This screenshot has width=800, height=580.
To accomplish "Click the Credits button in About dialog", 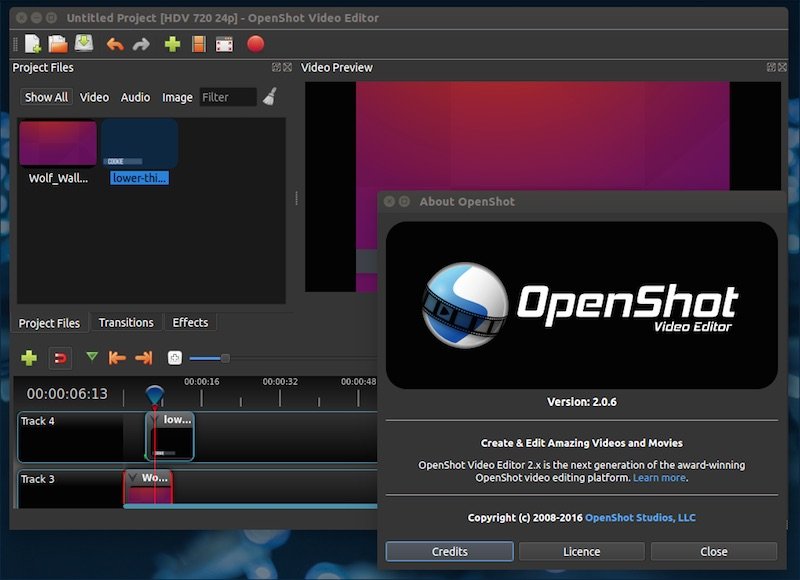I will tap(449, 551).
